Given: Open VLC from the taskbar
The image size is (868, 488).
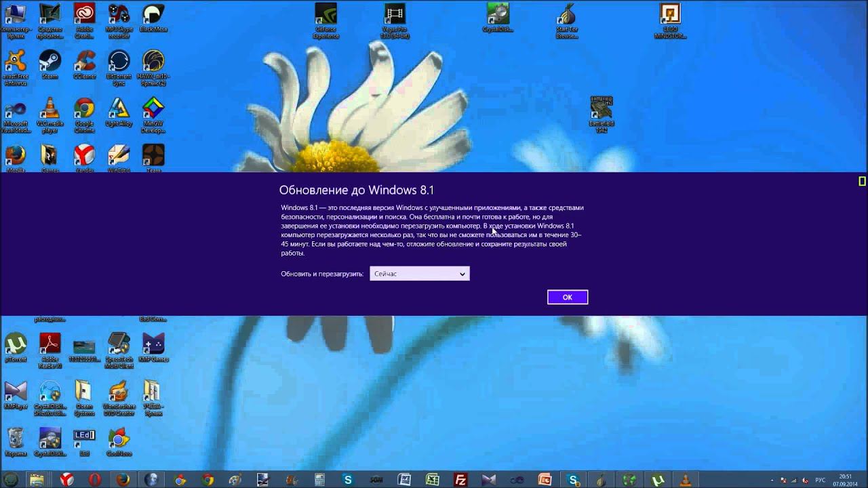Looking at the screenshot, I should click(x=686, y=480).
